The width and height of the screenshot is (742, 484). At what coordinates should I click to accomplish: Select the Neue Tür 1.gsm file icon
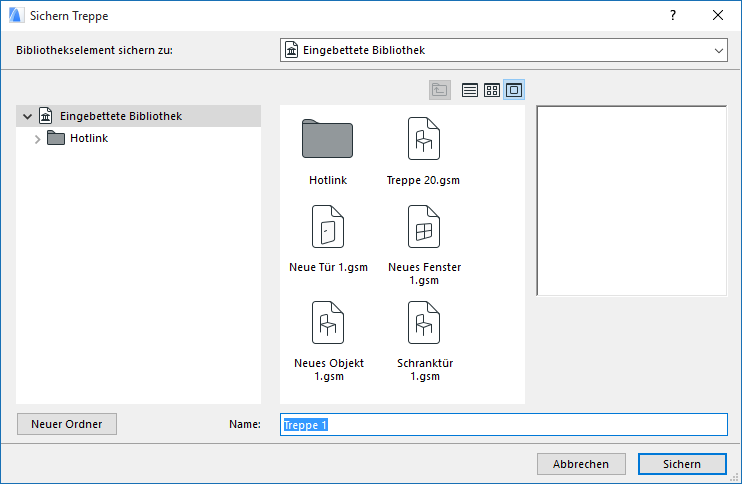[327, 227]
